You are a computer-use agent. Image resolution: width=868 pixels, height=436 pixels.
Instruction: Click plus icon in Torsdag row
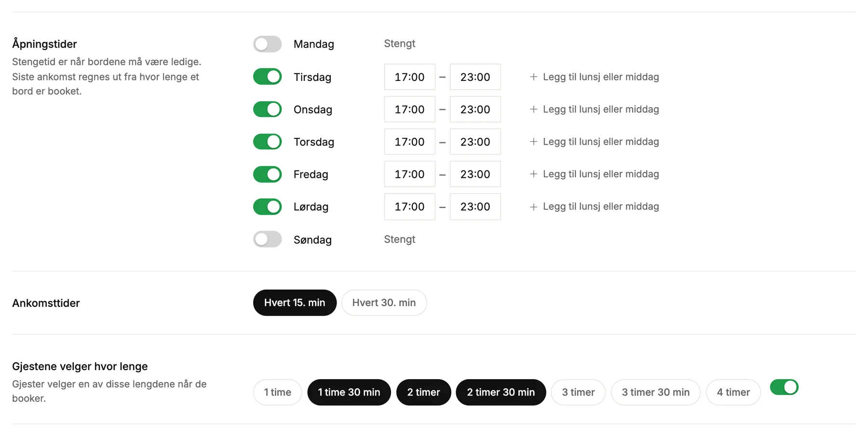[x=533, y=142]
